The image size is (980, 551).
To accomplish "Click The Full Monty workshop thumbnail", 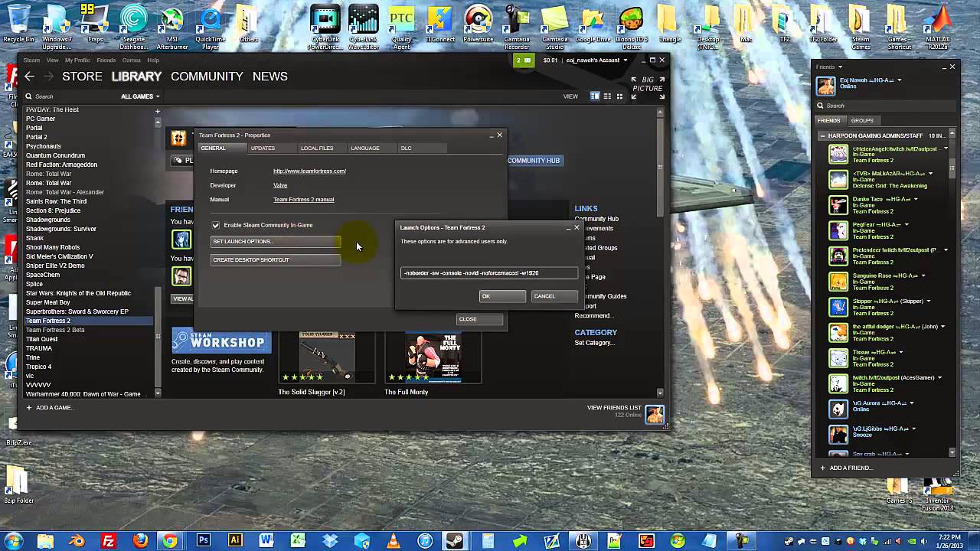I will 433,357.
